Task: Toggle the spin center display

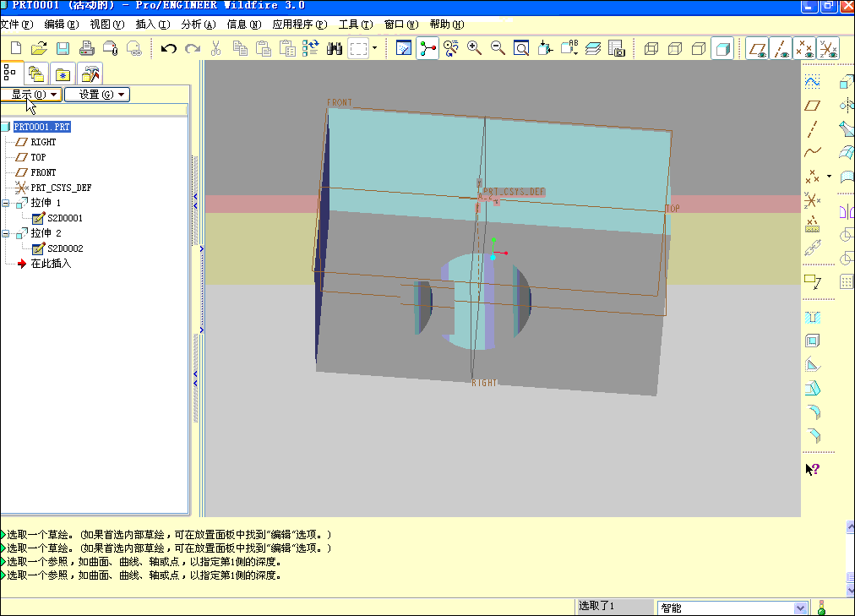Action: pyautogui.click(x=427, y=48)
